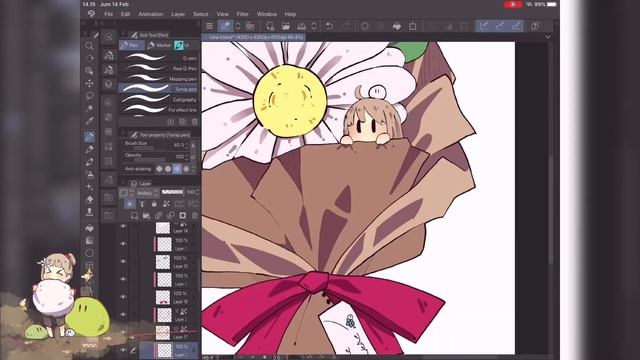Open the File menu

click(x=109, y=14)
